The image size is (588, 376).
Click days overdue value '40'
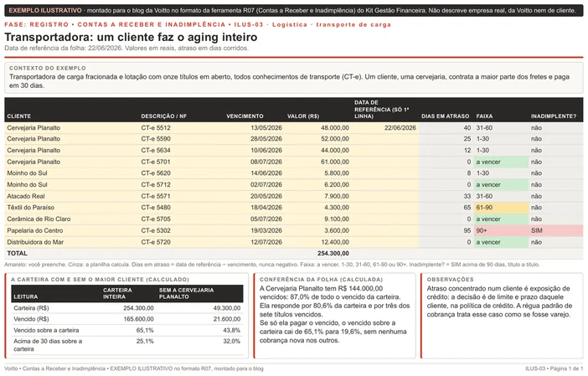[467, 128]
